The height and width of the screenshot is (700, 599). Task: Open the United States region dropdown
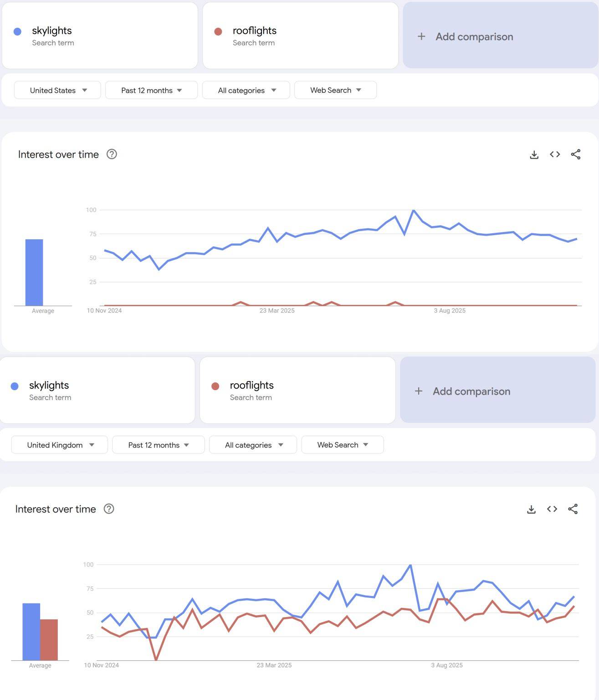[x=57, y=90]
